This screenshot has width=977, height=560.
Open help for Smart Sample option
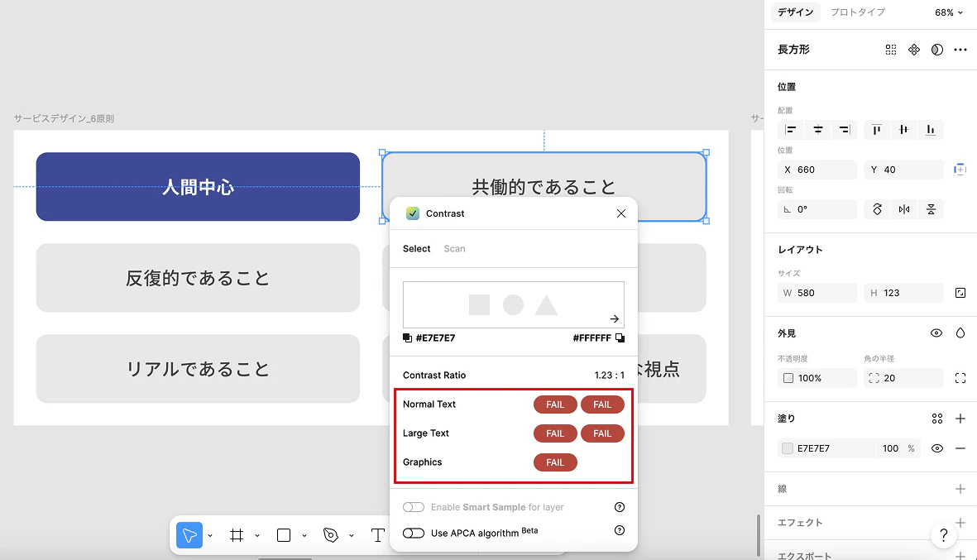coord(620,507)
